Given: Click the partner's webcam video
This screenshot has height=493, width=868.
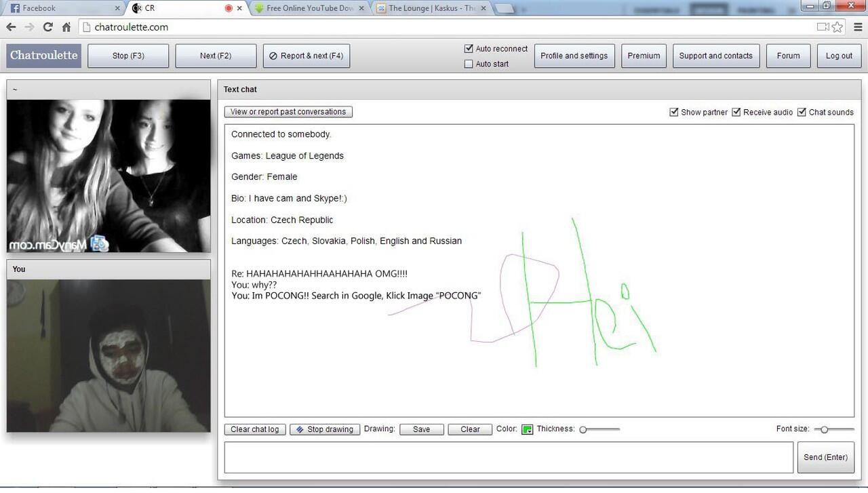Looking at the screenshot, I should pyautogui.click(x=108, y=176).
